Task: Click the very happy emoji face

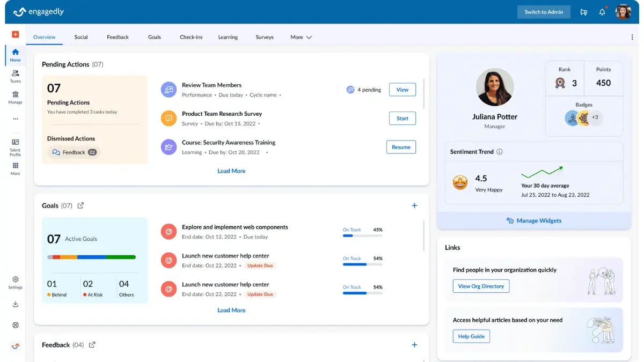Action: [x=460, y=183]
